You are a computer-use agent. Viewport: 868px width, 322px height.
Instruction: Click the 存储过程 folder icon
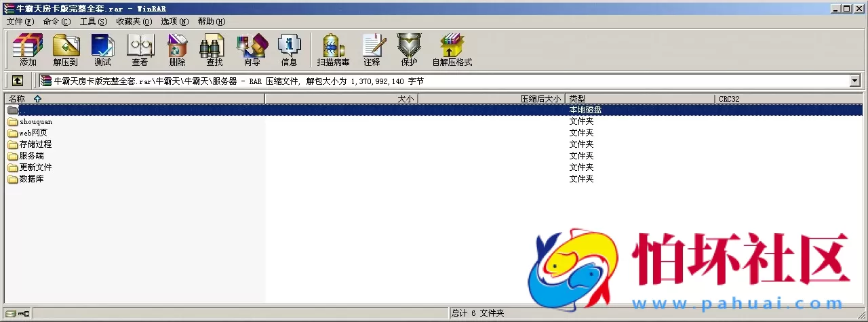coord(12,144)
